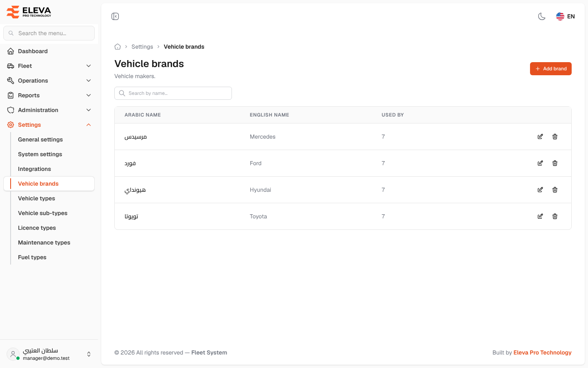Edit the Mercedes brand
588x368 pixels.
point(540,137)
